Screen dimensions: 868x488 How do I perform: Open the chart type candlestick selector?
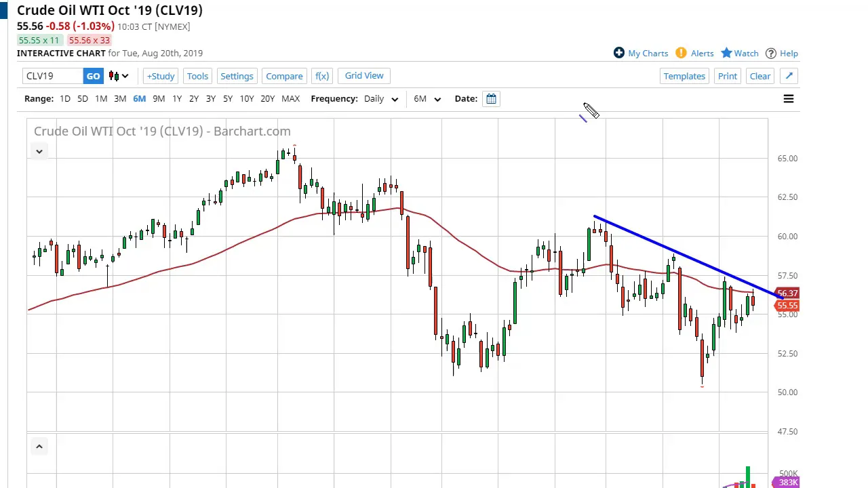[x=119, y=76]
